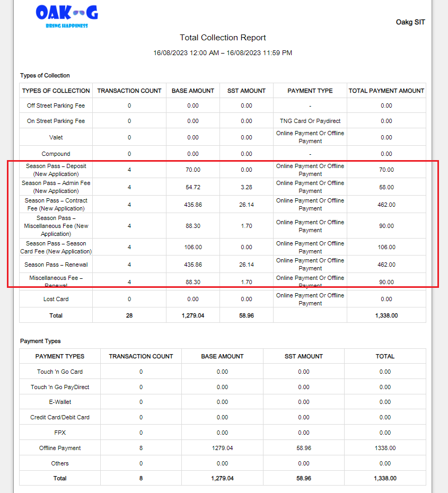Select the 16/08/2023 report date range line
This screenshot has height=493, width=448.
223,53
